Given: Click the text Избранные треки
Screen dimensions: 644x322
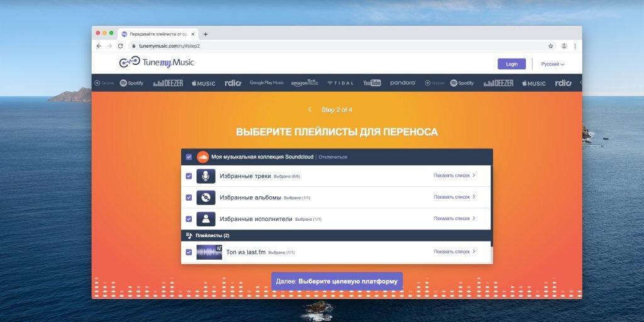Looking at the screenshot, I should click(245, 176).
